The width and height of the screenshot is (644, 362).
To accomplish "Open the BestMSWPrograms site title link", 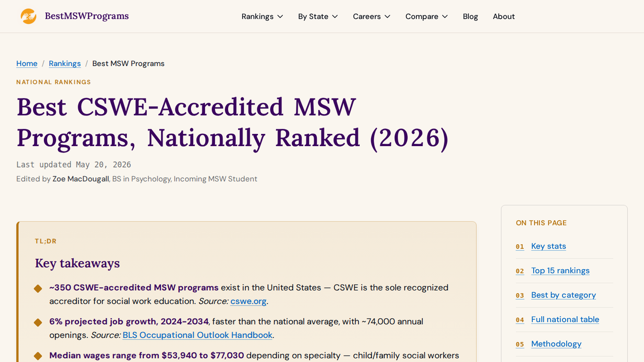I will point(87,16).
